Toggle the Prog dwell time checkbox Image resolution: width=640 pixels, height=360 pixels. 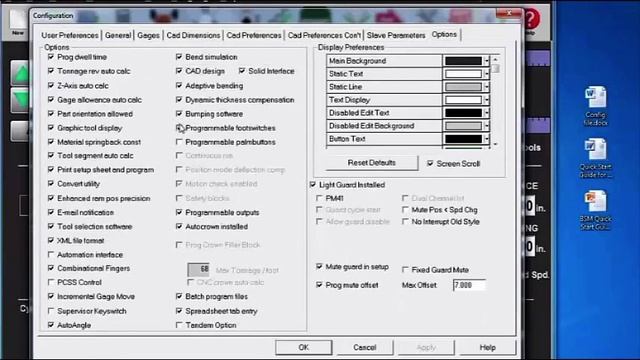point(51,57)
